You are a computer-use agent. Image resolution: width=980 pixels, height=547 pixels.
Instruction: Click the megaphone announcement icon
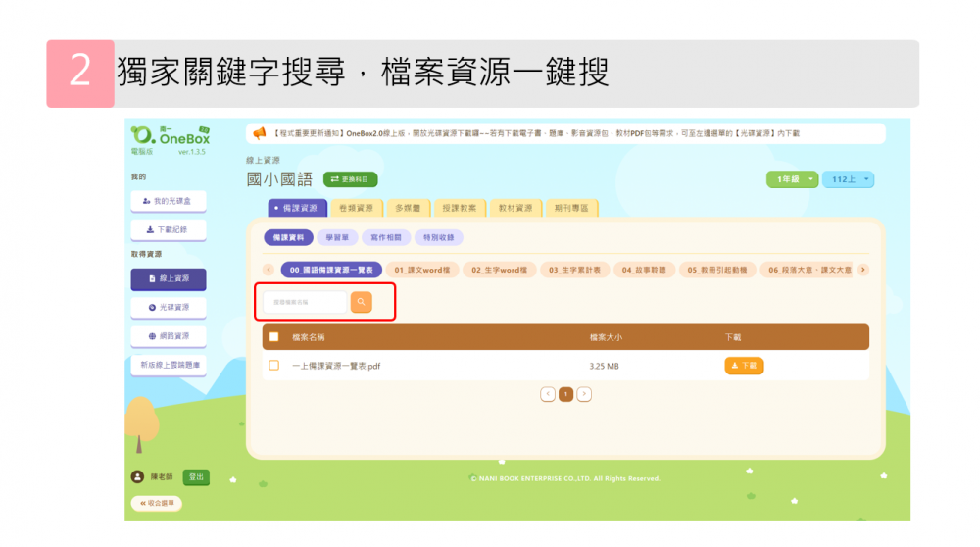coord(260,133)
